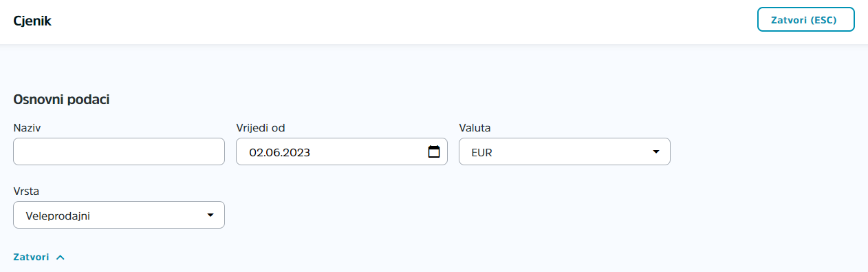Select the day segment 02 in the date

[x=256, y=152]
